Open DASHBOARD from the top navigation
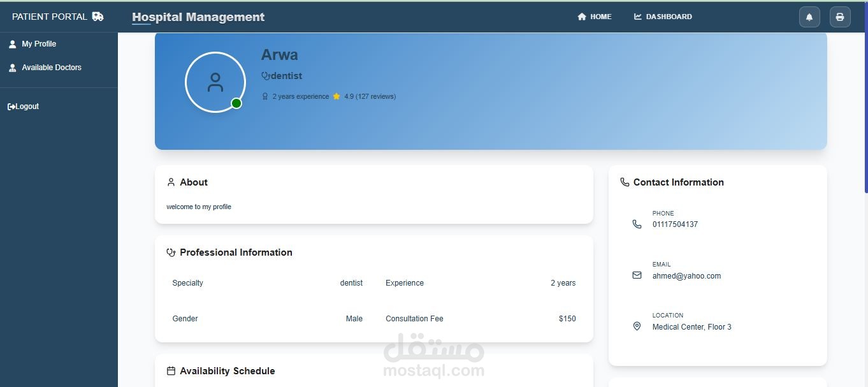The image size is (868, 387). [663, 17]
